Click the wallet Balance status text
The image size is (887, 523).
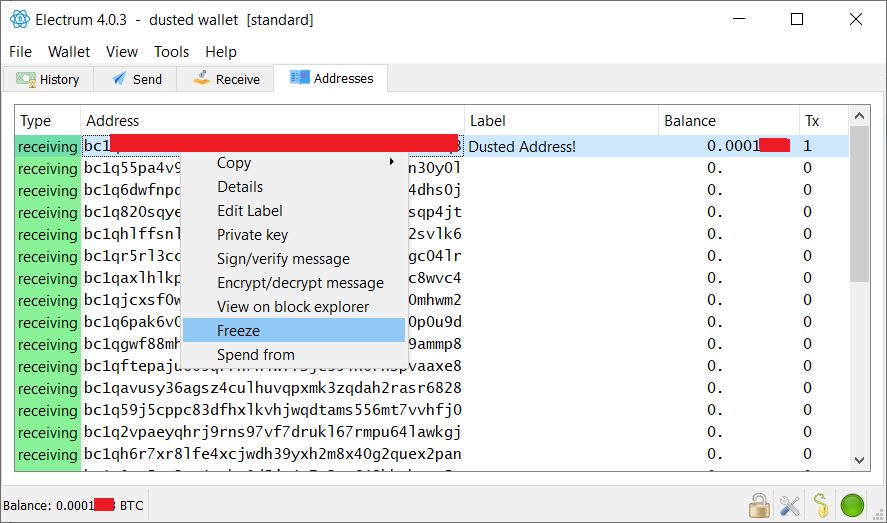[x=73, y=505]
